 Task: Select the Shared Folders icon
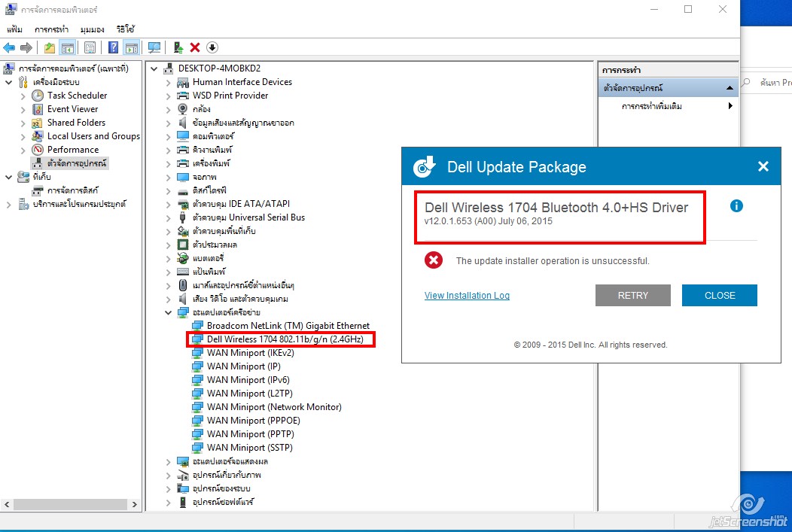click(x=38, y=123)
